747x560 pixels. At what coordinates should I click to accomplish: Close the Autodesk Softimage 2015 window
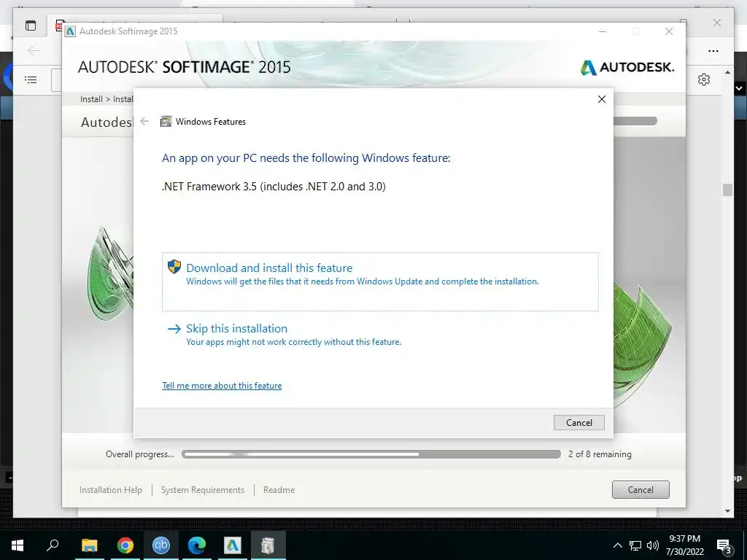[x=669, y=31]
